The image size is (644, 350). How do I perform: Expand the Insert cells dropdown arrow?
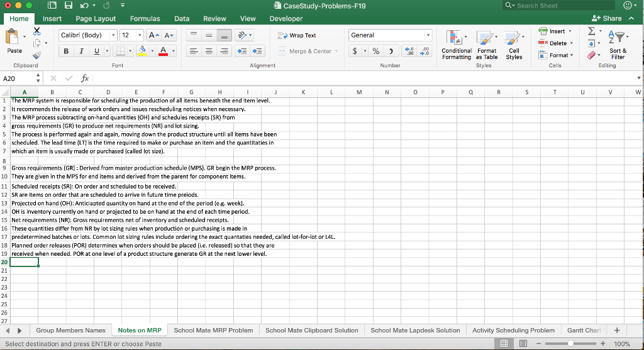(x=570, y=31)
